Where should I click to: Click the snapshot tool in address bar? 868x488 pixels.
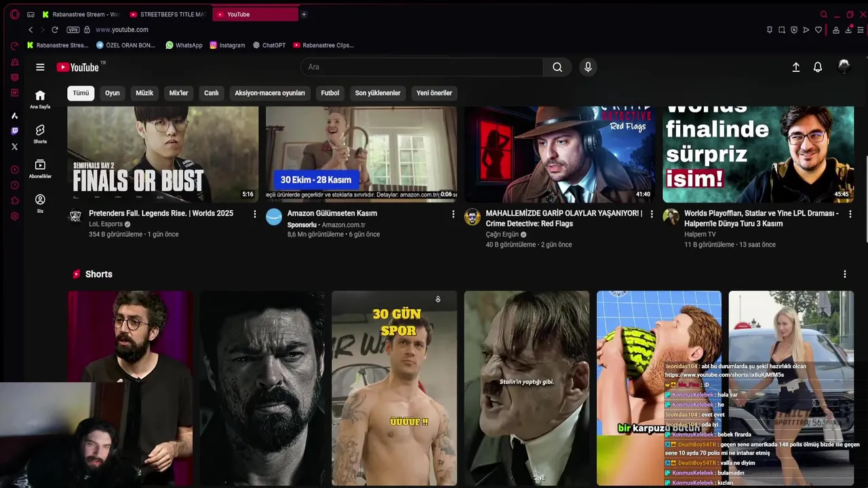point(782,30)
